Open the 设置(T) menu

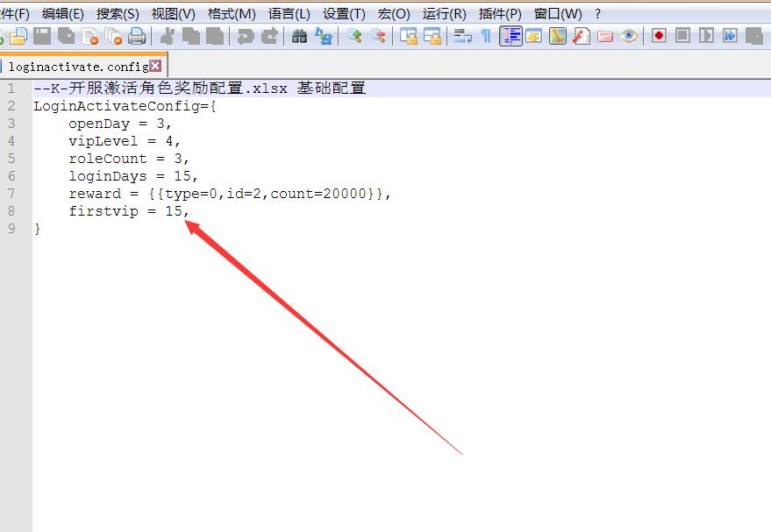(x=344, y=14)
